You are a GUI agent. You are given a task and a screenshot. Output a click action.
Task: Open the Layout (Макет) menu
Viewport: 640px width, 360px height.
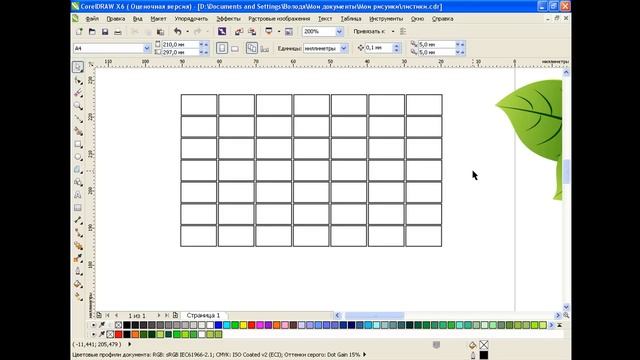158,19
